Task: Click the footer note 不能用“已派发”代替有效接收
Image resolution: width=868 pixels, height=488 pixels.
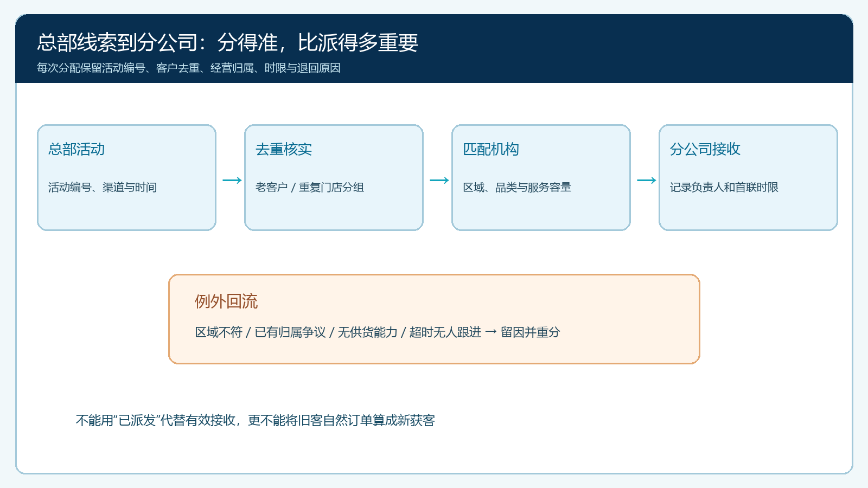Action: click(256, 420)
